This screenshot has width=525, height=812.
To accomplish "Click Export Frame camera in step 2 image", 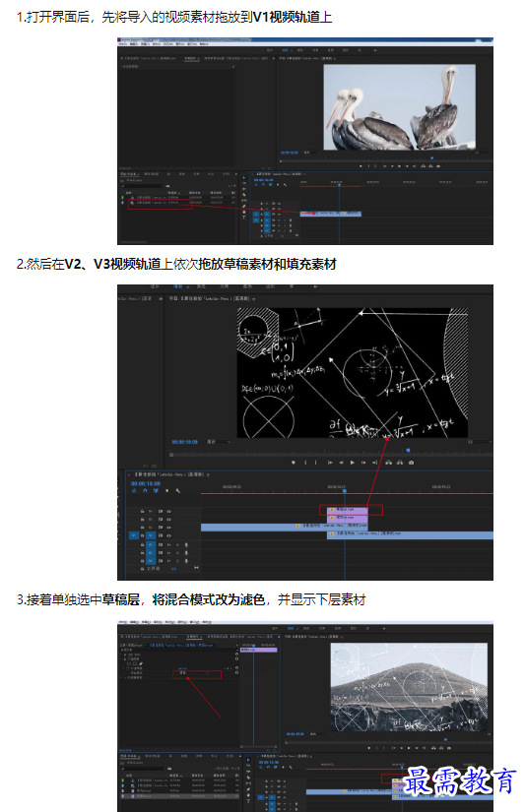I will pos(412,463).
